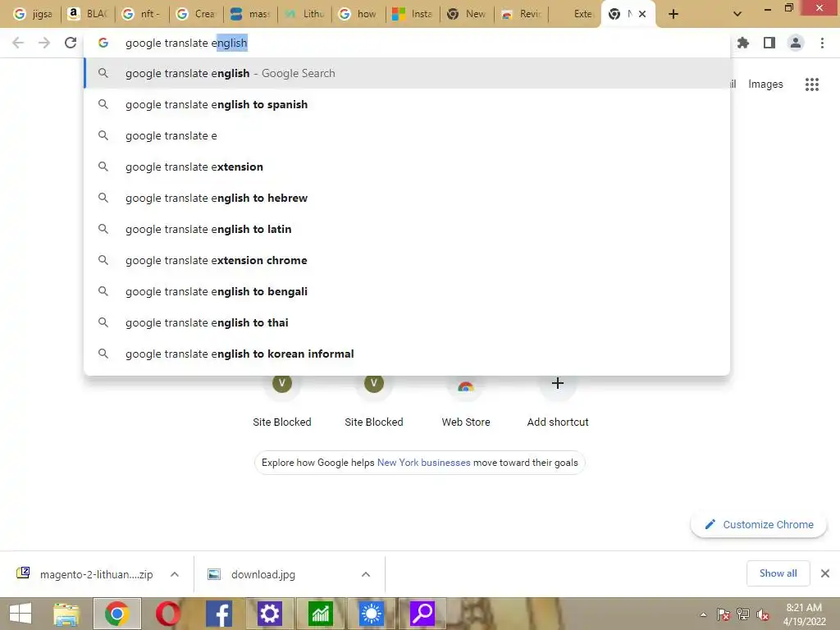Close the active New Tab tab
Viewport: 840px width, 630px height.
click(641, 15)
